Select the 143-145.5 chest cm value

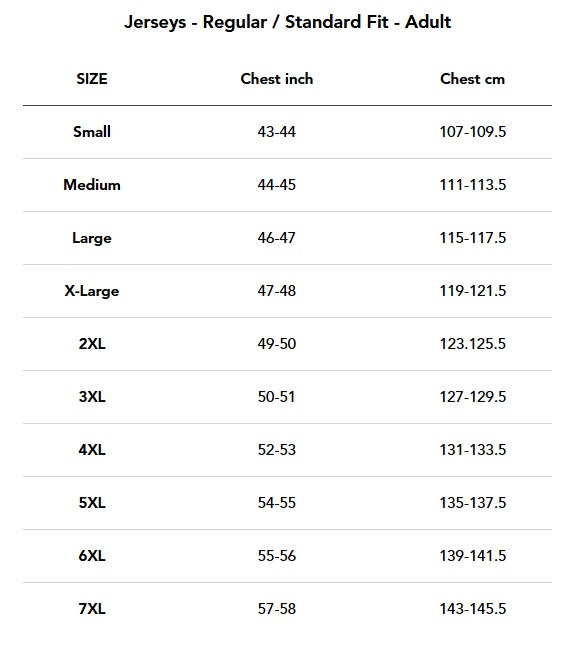472,609
